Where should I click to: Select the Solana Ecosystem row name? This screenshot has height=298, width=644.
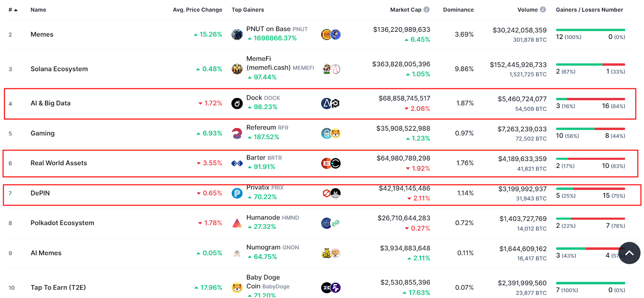(x=59, y=69)
